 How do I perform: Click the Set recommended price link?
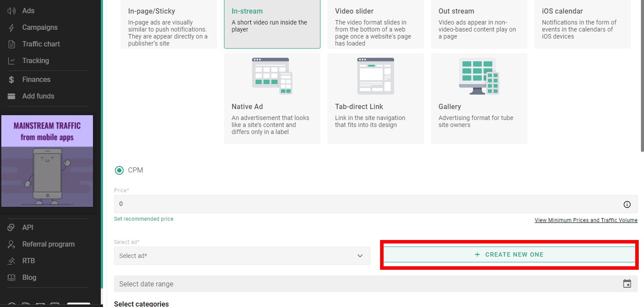pyautogui.click(x=143, y=219)
